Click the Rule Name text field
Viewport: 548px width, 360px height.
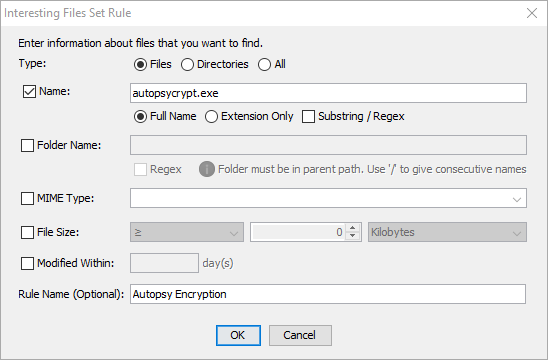click(328, 294)
